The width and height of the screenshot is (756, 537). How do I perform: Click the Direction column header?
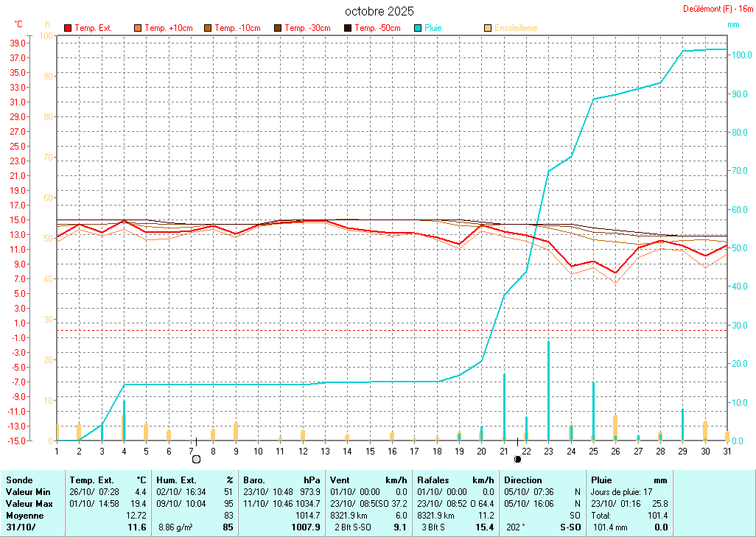pos(522,480)
